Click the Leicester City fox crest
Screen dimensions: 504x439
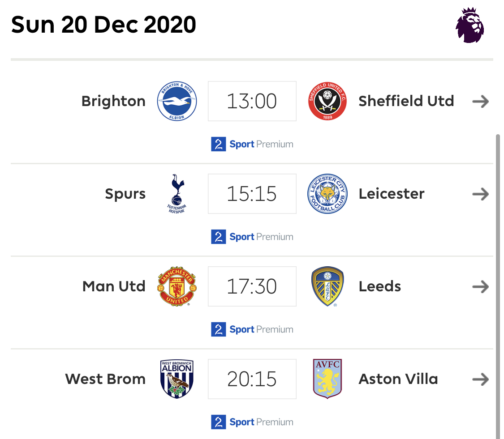327,194
